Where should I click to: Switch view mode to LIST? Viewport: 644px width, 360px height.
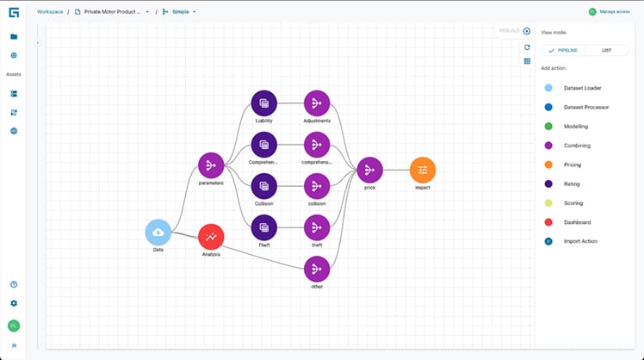point(606,51)
